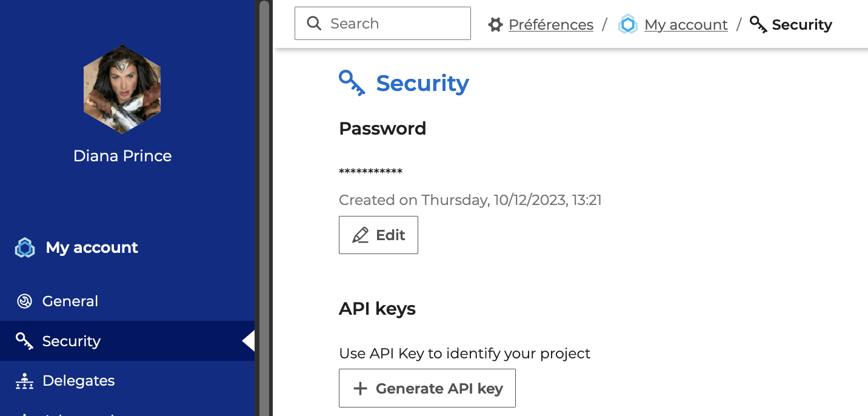Click the hexagon icon beside My account breadcrumb
This screenshot has height=416, width=868.
coord(628,25)
